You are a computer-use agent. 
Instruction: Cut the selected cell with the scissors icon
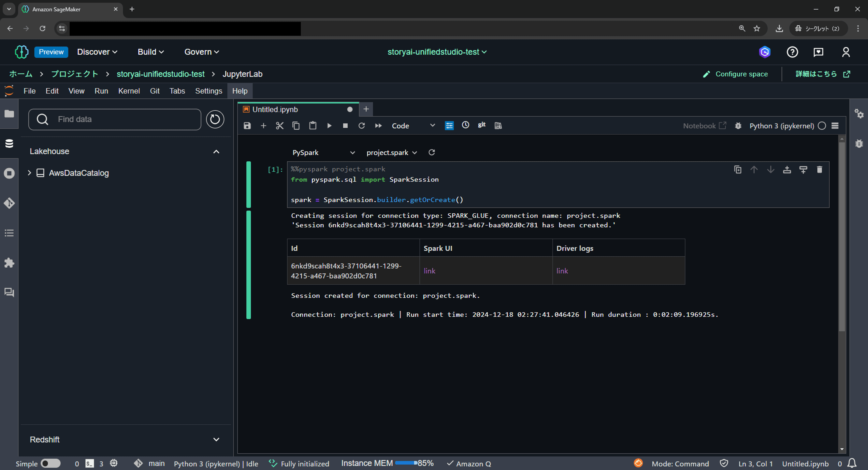[280, 126]
